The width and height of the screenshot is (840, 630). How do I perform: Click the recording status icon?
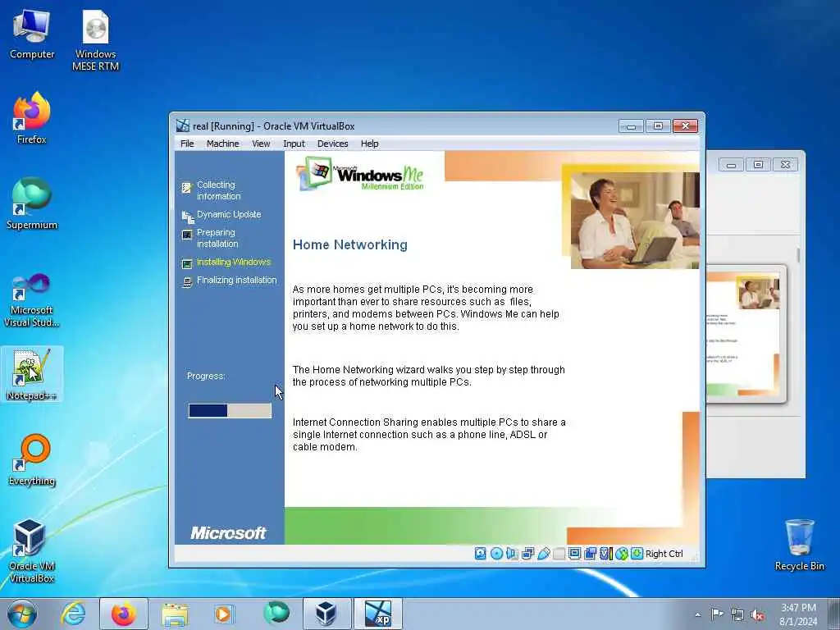click(590, 554)
